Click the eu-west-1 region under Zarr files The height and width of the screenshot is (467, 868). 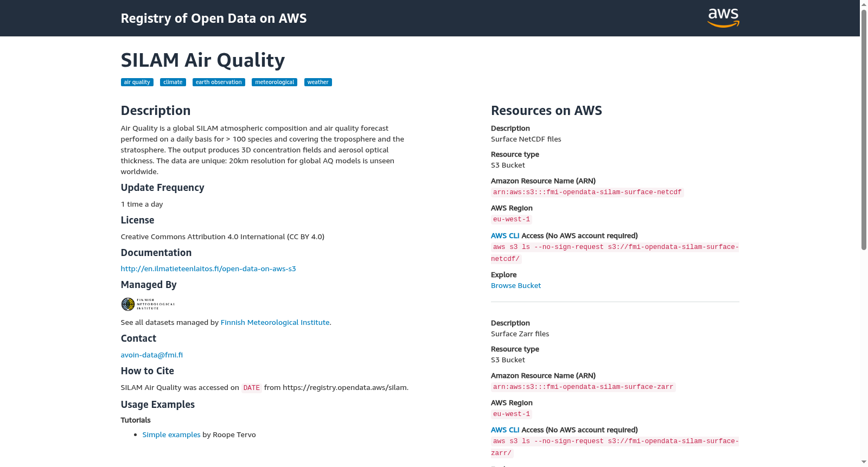pos(512,414)
